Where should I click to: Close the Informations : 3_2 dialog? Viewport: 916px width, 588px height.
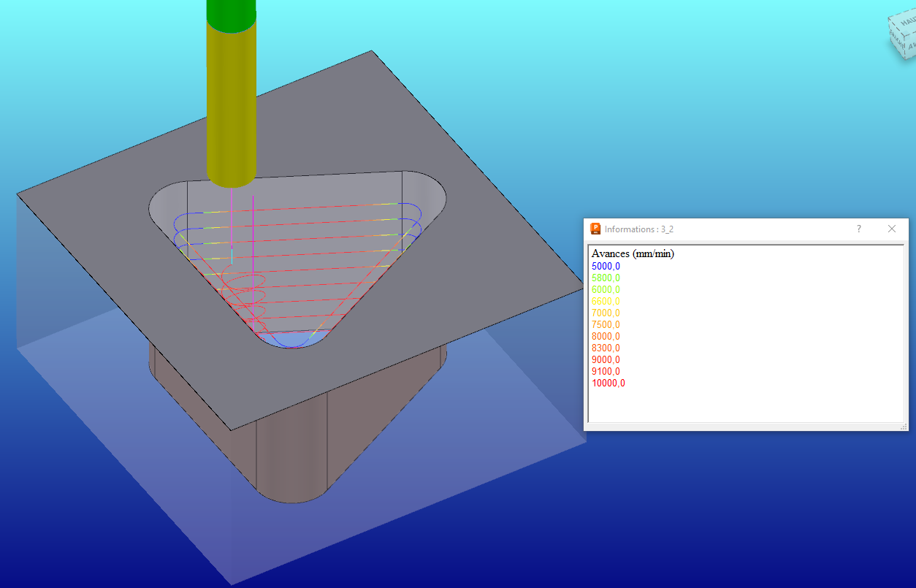coord(891,229)
